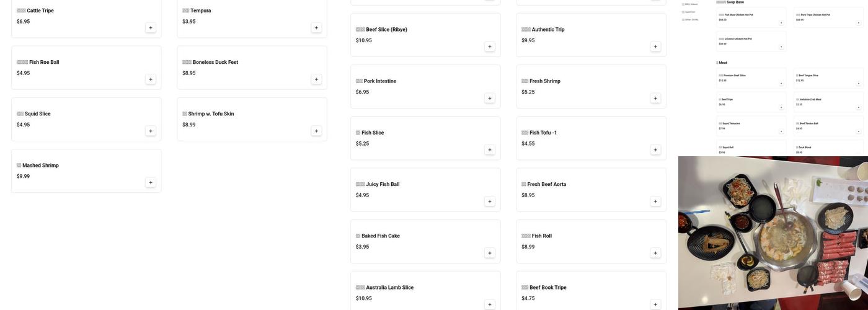Click the plus button for Juicy Fish Ball
The image size is (868, 310).
coord(490,201)
